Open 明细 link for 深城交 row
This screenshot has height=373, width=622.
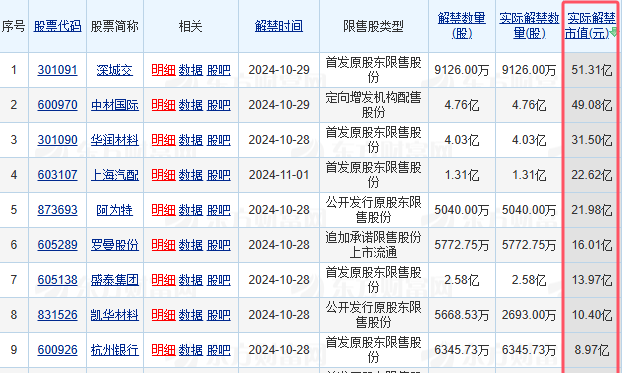163,70
